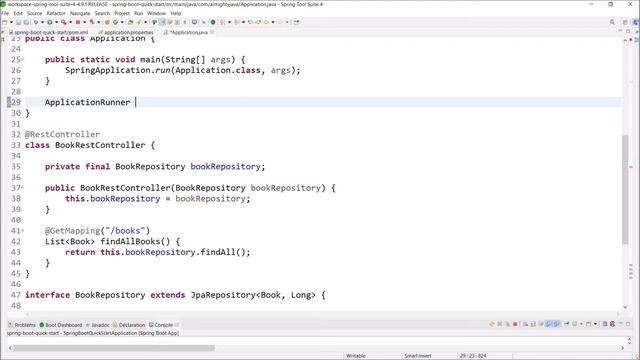
Task: Open the Window menu
Action: click(156, 13)
